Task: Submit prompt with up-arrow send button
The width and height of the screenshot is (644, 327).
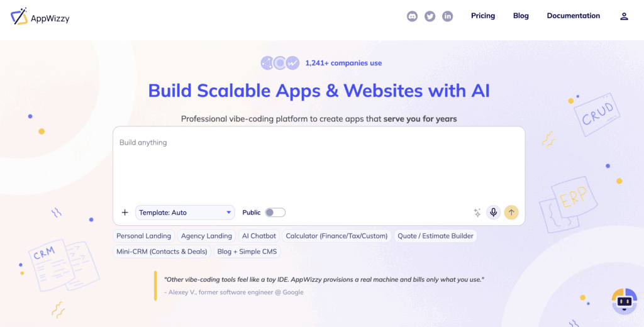Action: [x=511, y=213]
